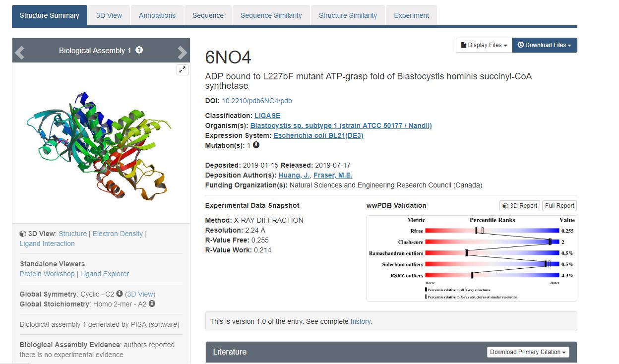
Task: Open the Electron Density 3D view link
Action: coord(118,234)
